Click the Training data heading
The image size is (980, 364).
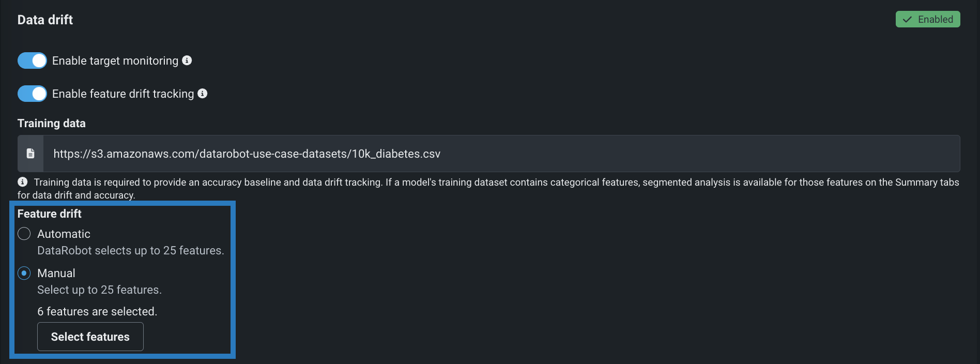click(x=52, y=123)
